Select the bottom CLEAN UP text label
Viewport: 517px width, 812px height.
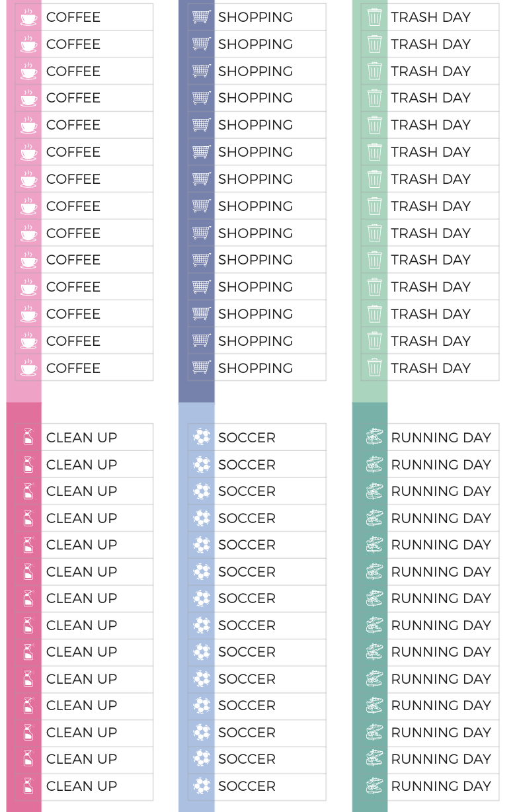tap(81, 786)
